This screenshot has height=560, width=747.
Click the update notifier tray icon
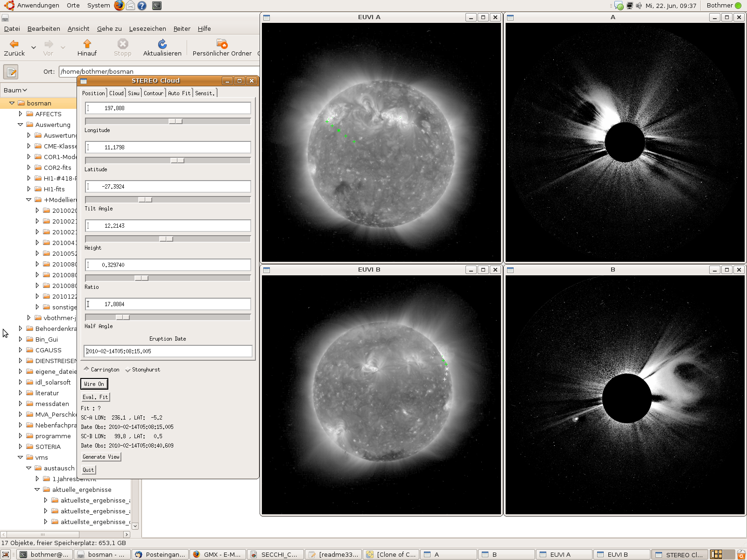pyautogui.click(x=619, y=6)
